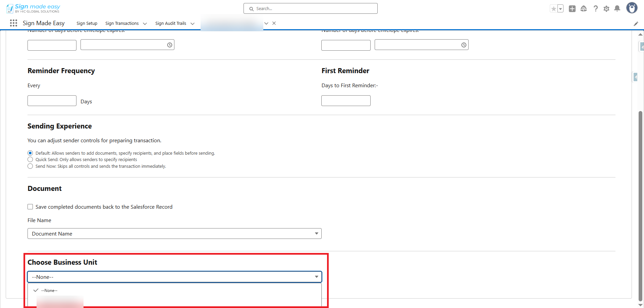This screenshot has width=644, height=308.
Task: Open the favorites list dropdown arrow
Action: 560,9
